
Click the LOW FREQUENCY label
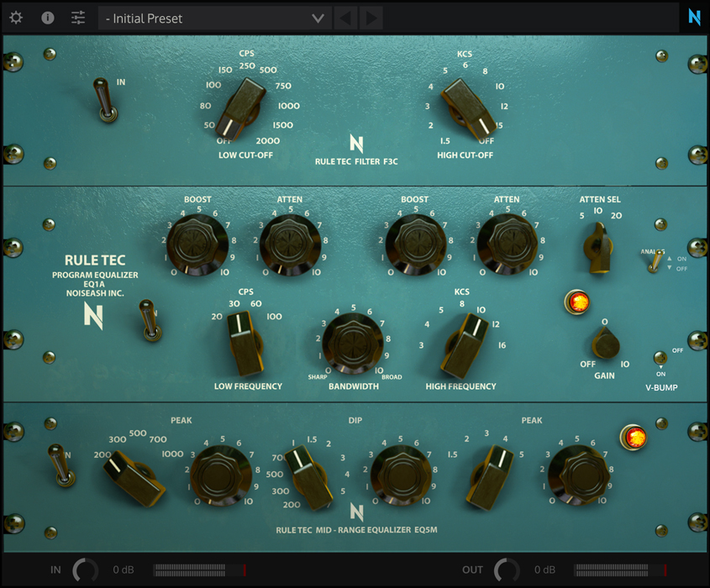point(248,386)
